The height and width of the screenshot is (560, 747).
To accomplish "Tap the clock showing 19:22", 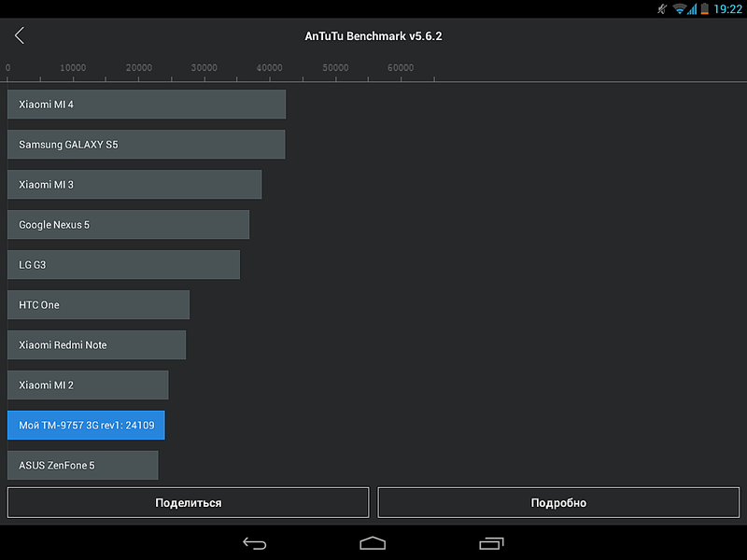I will [x=727, y=9].
